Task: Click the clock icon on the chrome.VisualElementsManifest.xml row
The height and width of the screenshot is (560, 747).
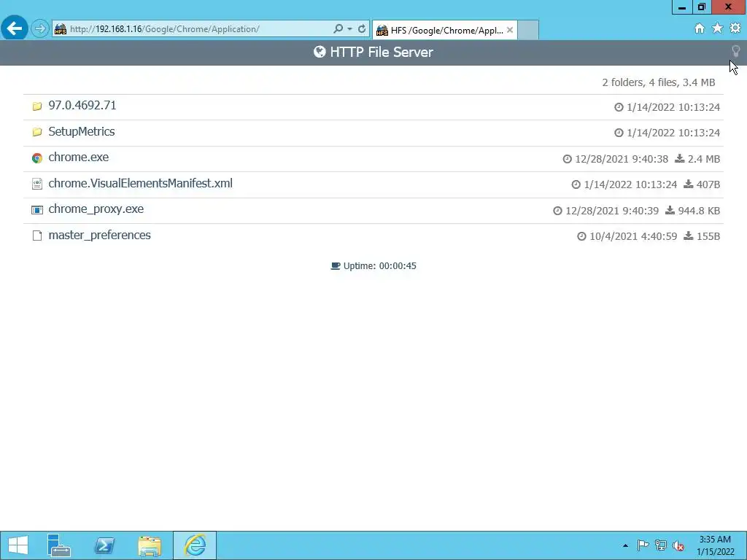Action: coord(576,184)
